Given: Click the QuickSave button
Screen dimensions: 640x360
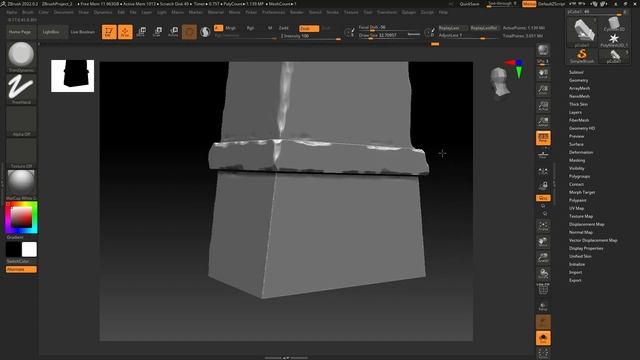Looking at the screenshot, I should [469, 4].
